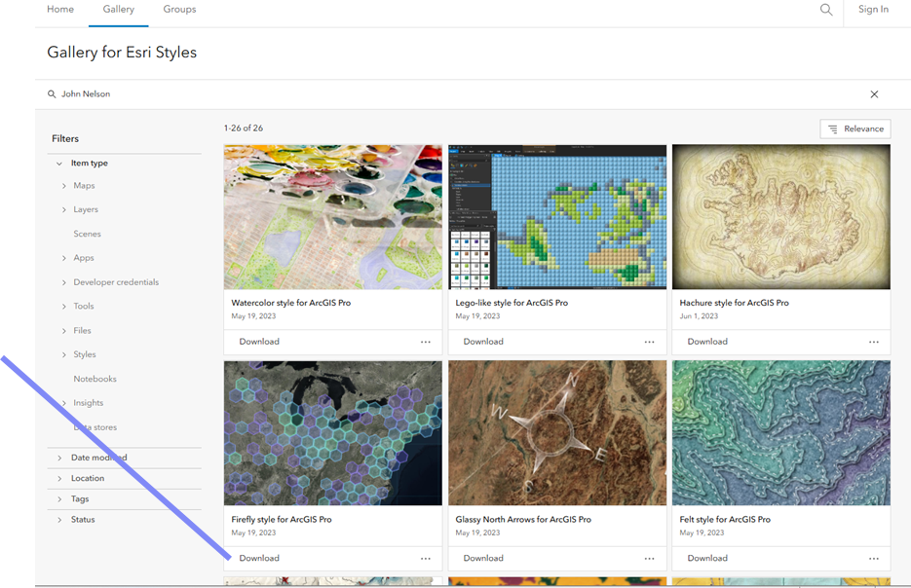The image size is (911, 588).
Task: Download the Glassy North Arrows item
Action: tap(483, 558)
